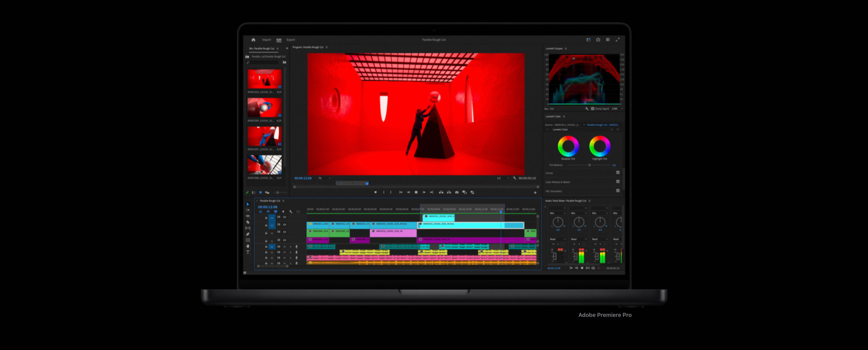Switch to Export tab
The image size is (868, 350).
[x=291, y=40]
